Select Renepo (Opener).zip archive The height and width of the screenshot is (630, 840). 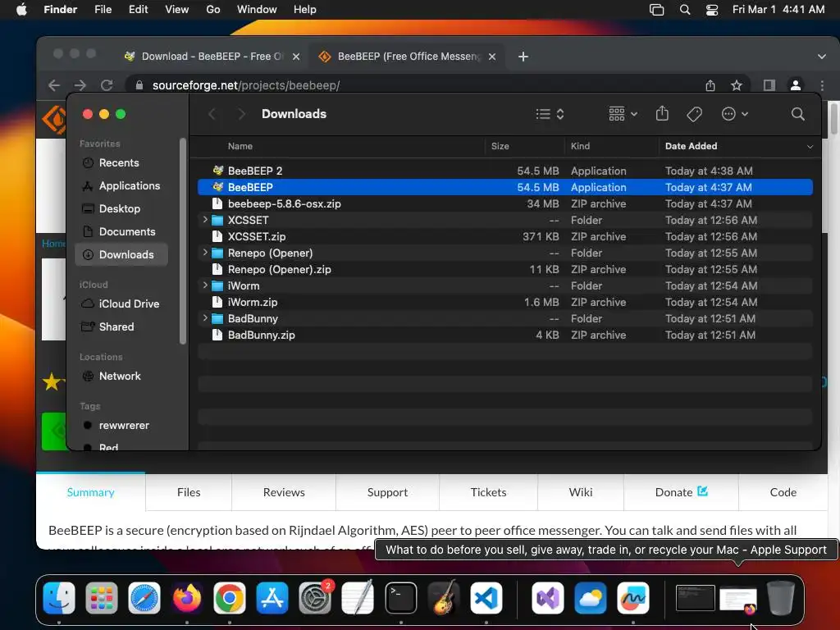(x=505, y=269)
